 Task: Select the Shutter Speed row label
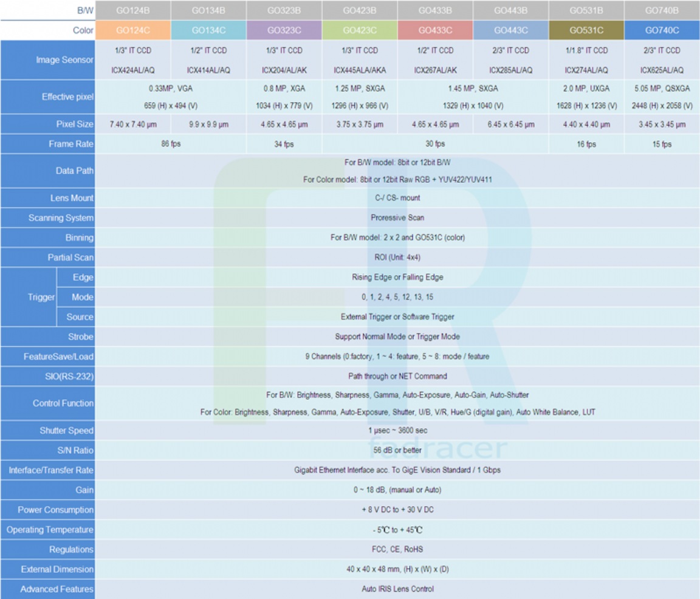(x=66, y=431)
